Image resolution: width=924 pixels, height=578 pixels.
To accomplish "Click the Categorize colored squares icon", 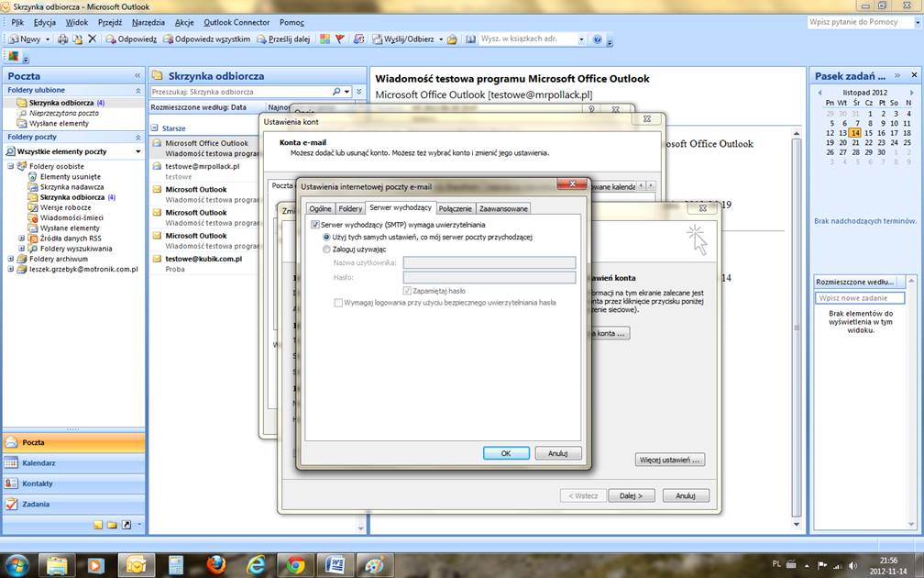I will pyautogui.click(x=324, y=39).
